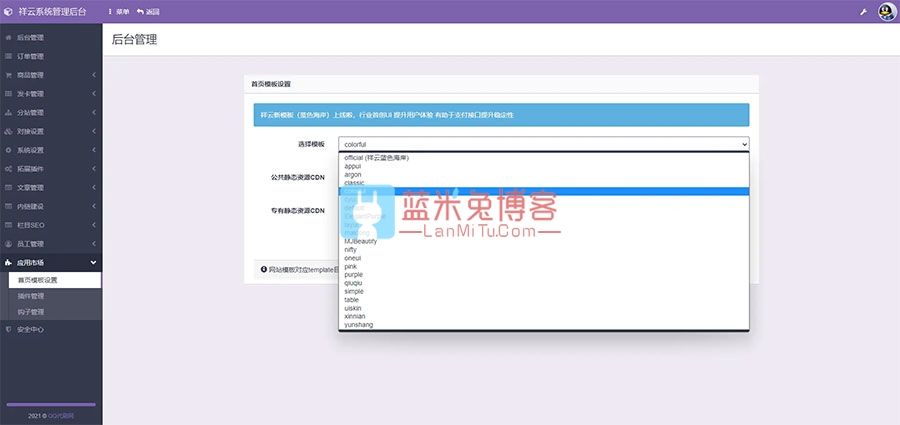Image resolution: width=900 pixels, height=425 pixels.
Task: Click the icon for 文章管理
Action: tap(8, 188)
